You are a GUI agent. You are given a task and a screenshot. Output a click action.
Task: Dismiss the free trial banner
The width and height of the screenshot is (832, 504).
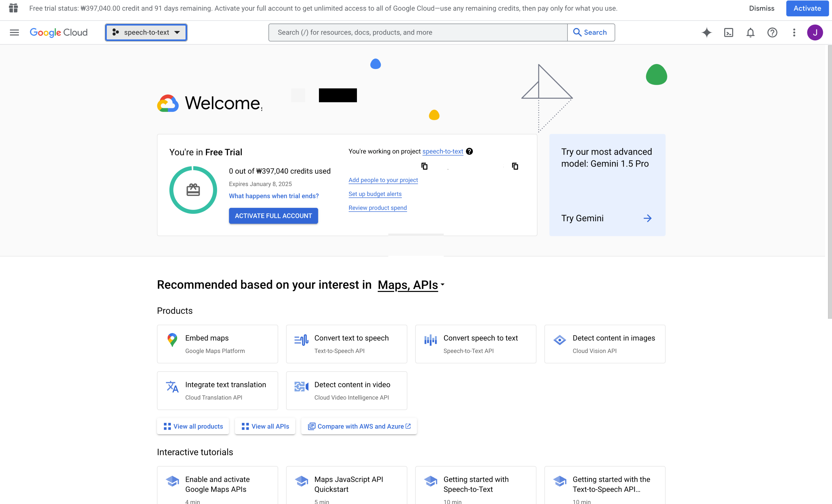762,8
